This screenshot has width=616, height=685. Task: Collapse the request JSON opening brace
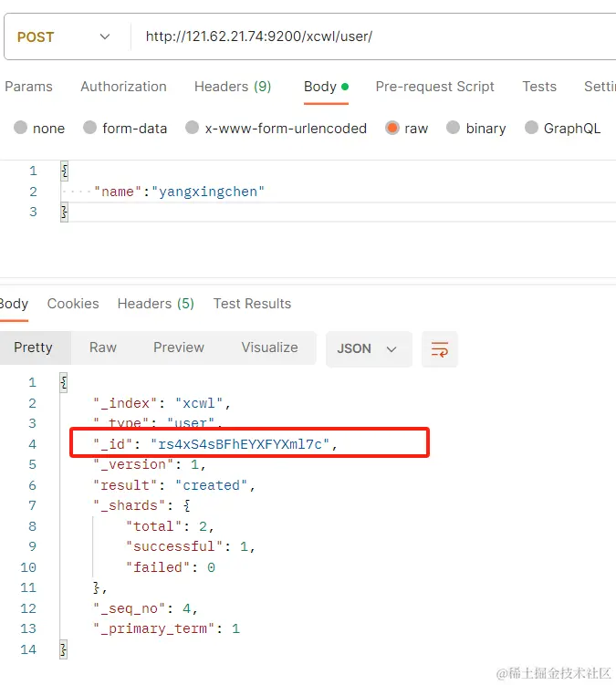pyautogui.click(x=65, y=171)
